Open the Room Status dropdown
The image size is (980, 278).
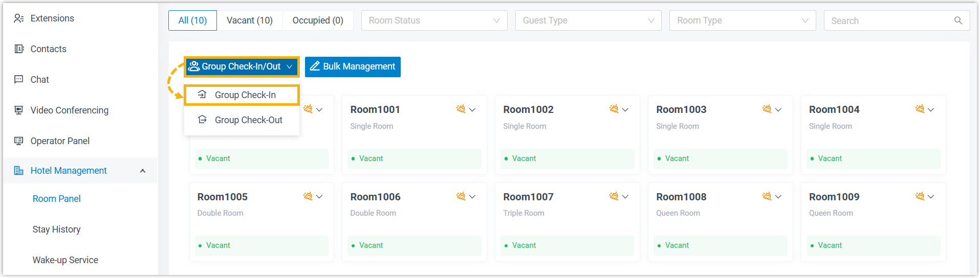[x=434, y=21]
